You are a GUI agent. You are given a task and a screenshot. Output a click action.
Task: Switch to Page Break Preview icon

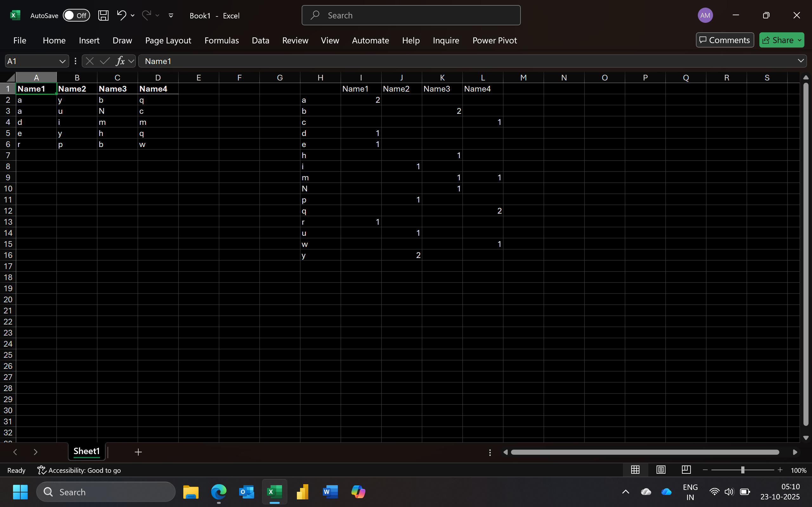click(686, 470)
